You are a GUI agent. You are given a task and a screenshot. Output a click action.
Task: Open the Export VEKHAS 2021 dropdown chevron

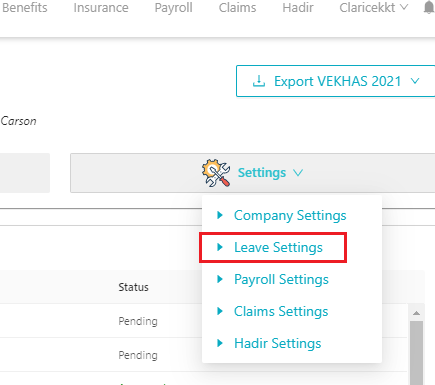click(x=415, y=81)
